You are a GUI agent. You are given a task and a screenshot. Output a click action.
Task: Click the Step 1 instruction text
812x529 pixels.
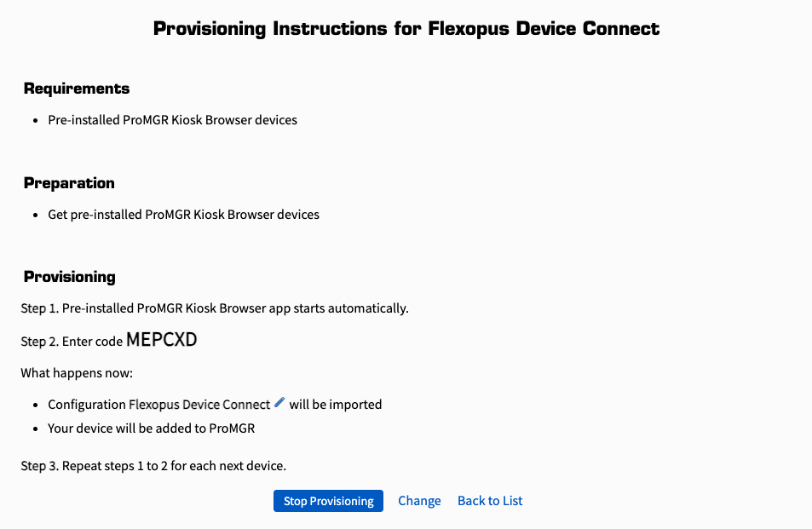click(215, 308)
